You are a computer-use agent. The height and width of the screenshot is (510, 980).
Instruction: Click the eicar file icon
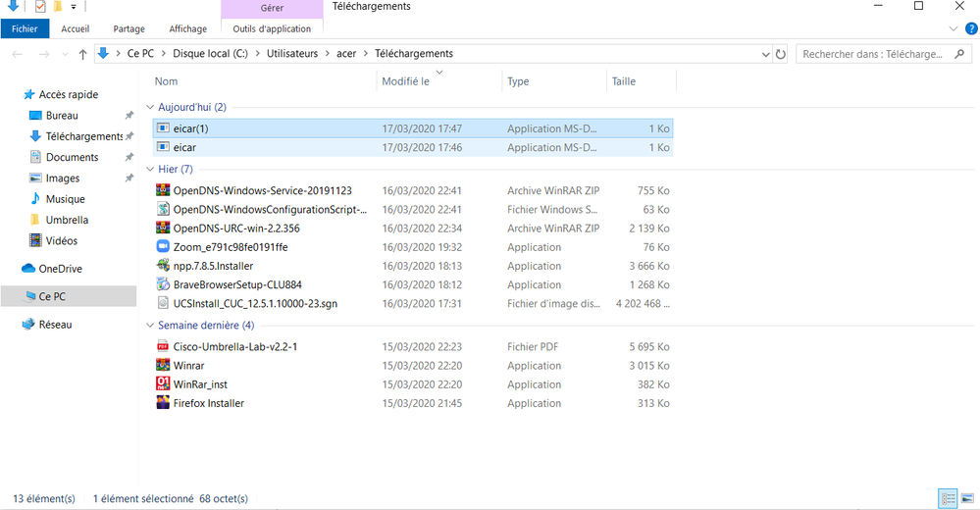(x=163, y=147)
